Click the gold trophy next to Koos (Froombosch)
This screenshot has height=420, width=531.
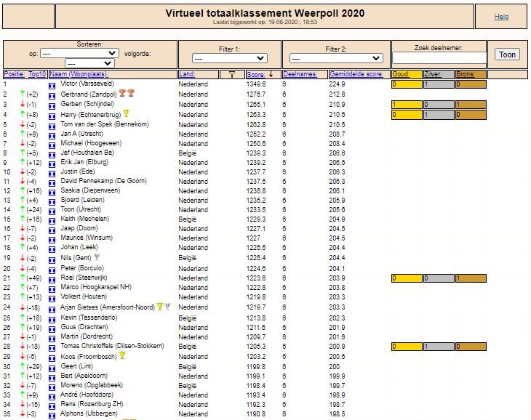point(122,355)
